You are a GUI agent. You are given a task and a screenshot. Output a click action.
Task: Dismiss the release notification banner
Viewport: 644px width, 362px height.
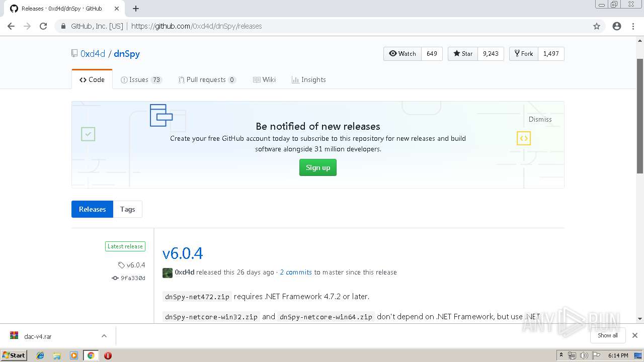540,119
